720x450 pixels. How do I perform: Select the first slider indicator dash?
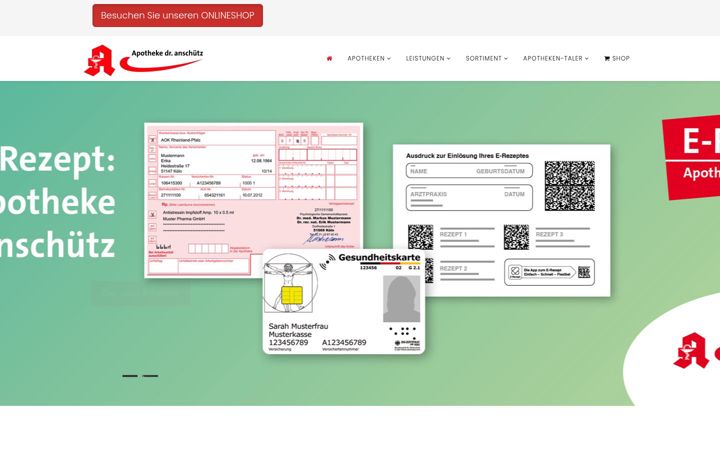pos(130,376)
